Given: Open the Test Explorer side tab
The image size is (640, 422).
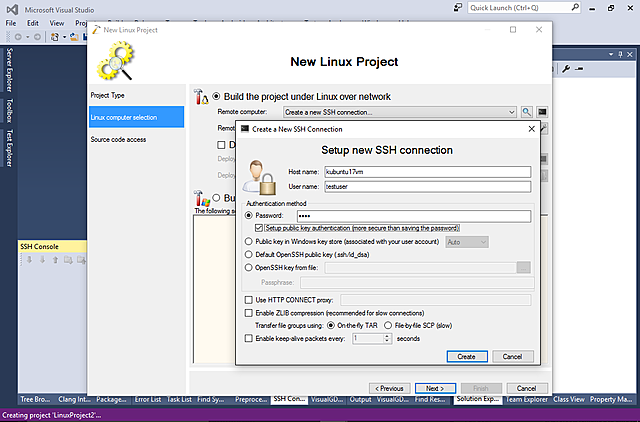Looking at the screenshot, I should point(9,148).
